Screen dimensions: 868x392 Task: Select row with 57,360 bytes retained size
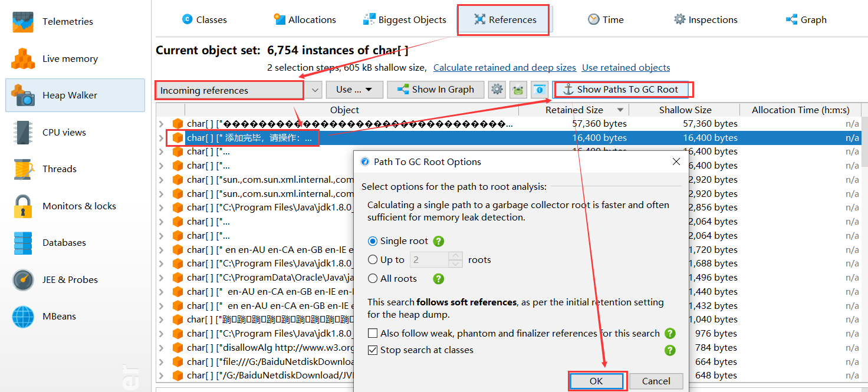pyautogui.click(x=508, y=124)
